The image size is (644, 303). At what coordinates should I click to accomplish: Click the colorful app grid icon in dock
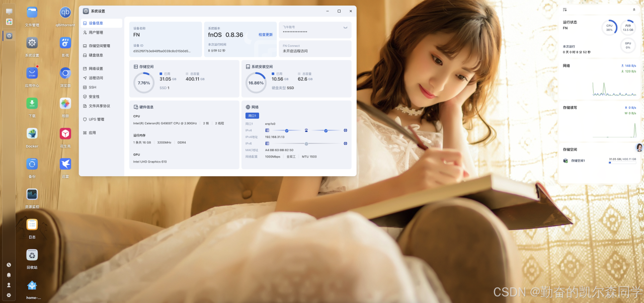coord(9,22)
